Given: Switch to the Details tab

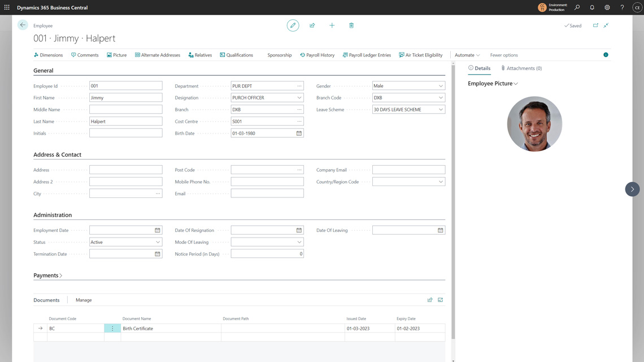Looking at the screenshot, I should click(x=479, y=68).
